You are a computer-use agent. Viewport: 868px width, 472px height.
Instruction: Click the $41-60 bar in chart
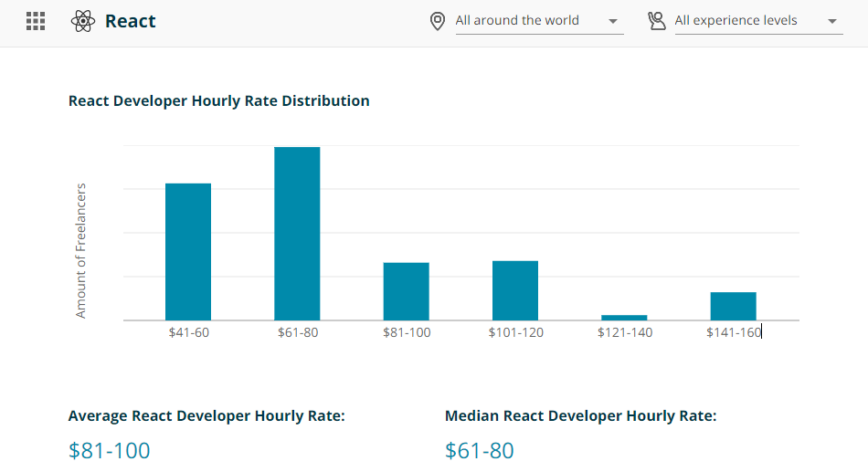coord(188,252)
